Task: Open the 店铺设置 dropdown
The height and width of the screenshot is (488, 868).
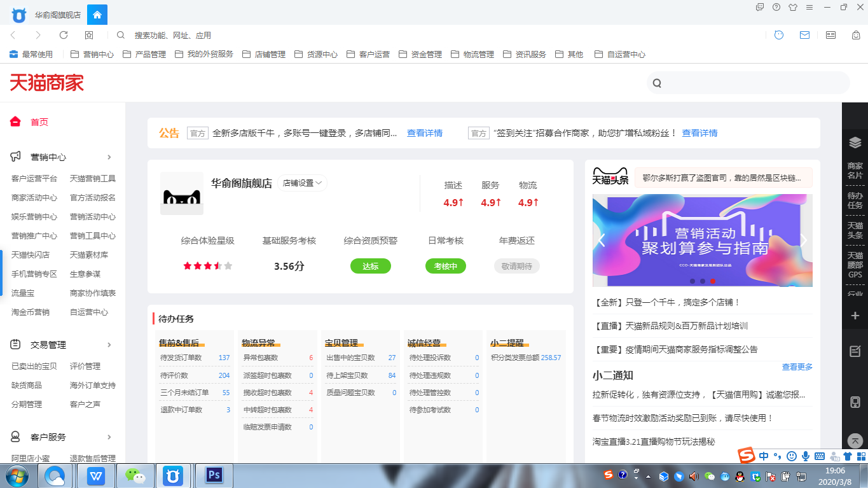Action: pyautogui.click(x=303, y=183)
